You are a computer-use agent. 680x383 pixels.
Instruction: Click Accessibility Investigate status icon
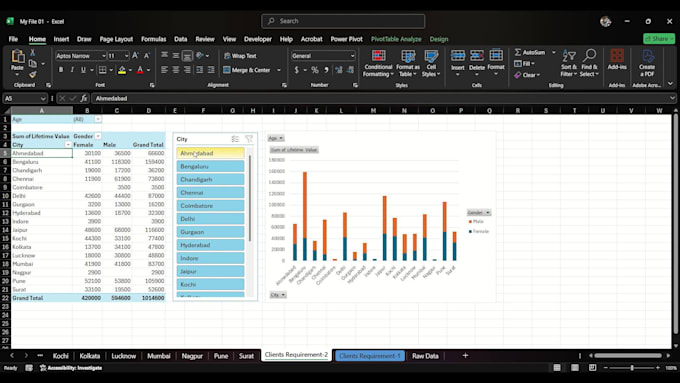pos(43,368)
